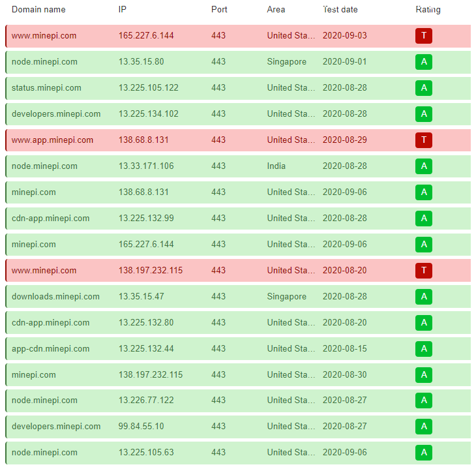The width and height of the screenshot is (476, 469).
Task: Click the India area cell
Action: tap(276, 166)
